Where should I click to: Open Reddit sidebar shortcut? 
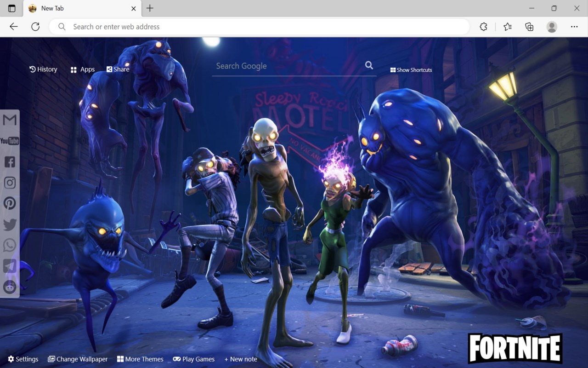pos(10,287)
